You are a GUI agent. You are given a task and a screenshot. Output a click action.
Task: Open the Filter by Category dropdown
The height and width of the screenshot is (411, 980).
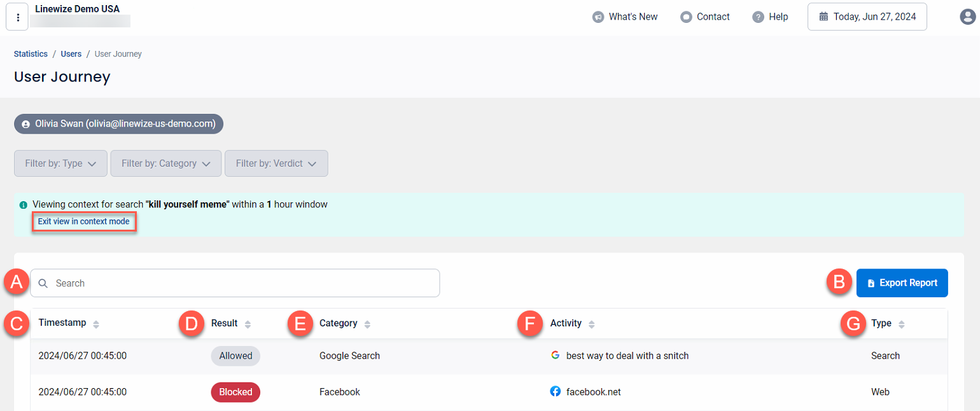coord(165,163)
